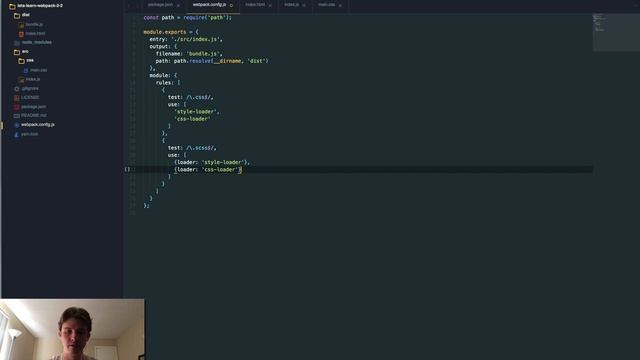Open the index.html editor tab

(255, 5)
